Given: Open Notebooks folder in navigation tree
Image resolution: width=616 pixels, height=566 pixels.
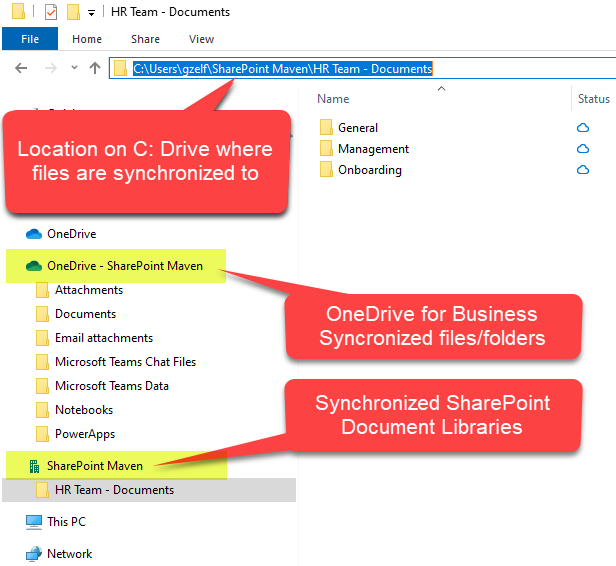Looking at the screenshot, I should [84, 410].
